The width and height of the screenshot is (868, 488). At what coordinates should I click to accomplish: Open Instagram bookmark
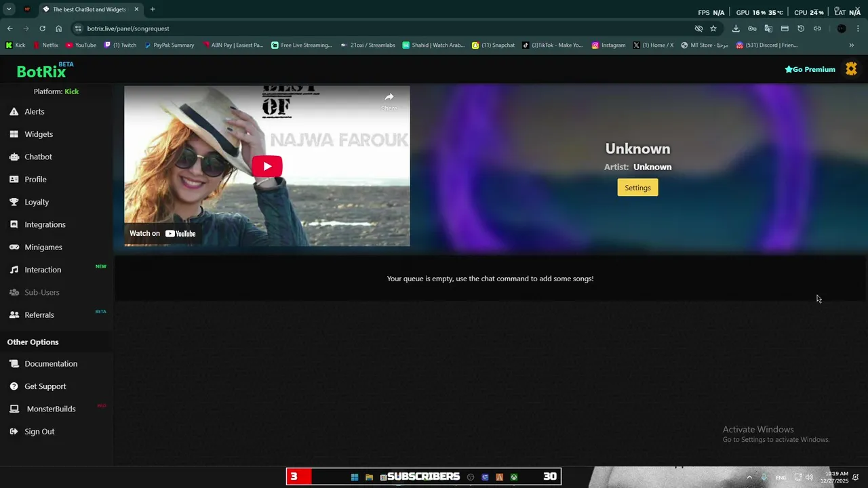[x=608, y=45]
